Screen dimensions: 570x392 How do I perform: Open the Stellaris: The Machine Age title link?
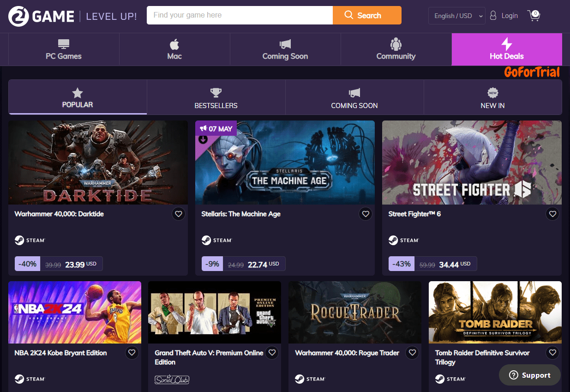point(241,214)
